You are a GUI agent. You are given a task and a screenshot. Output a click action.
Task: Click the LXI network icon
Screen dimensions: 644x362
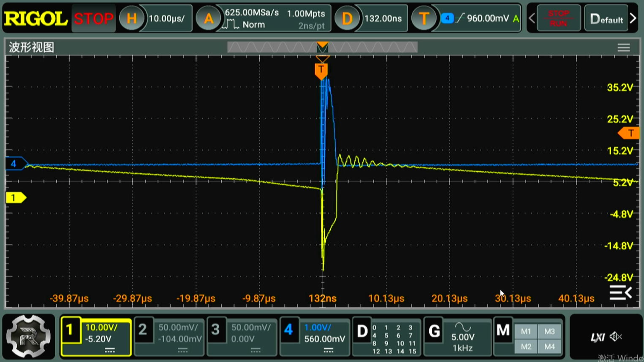pyautogui.click(x=598, y=337)
